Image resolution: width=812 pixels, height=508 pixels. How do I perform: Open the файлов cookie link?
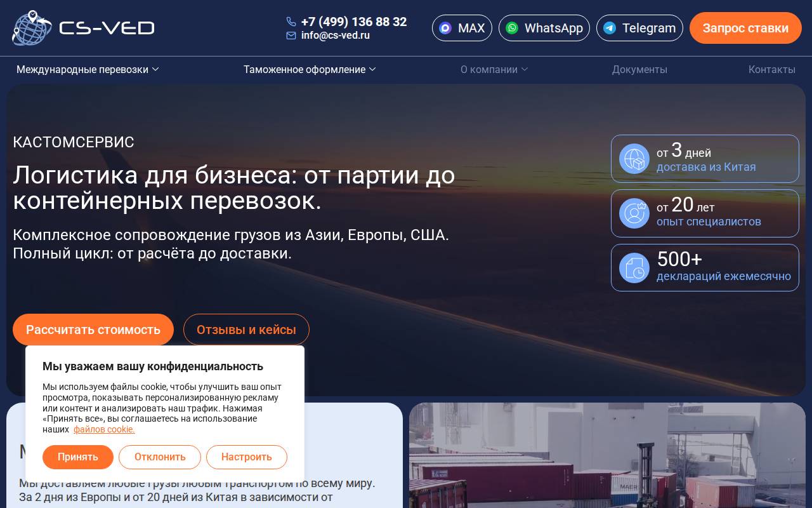104,429
